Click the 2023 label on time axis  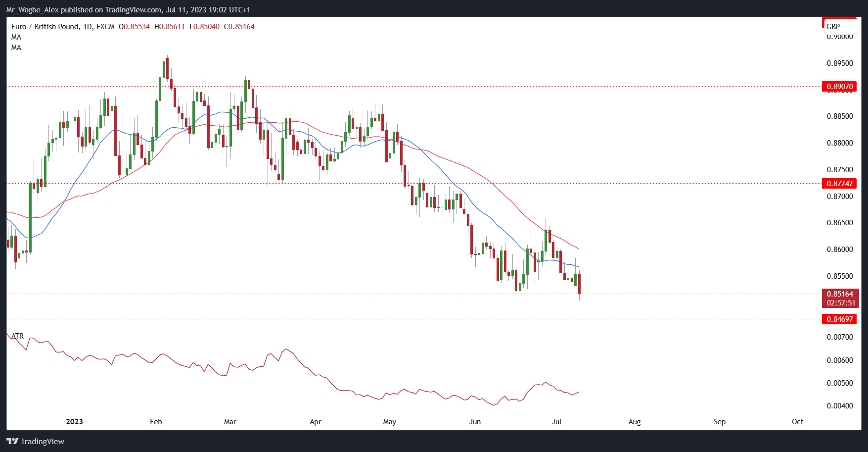pyautogui.click(x=75, y=422)
